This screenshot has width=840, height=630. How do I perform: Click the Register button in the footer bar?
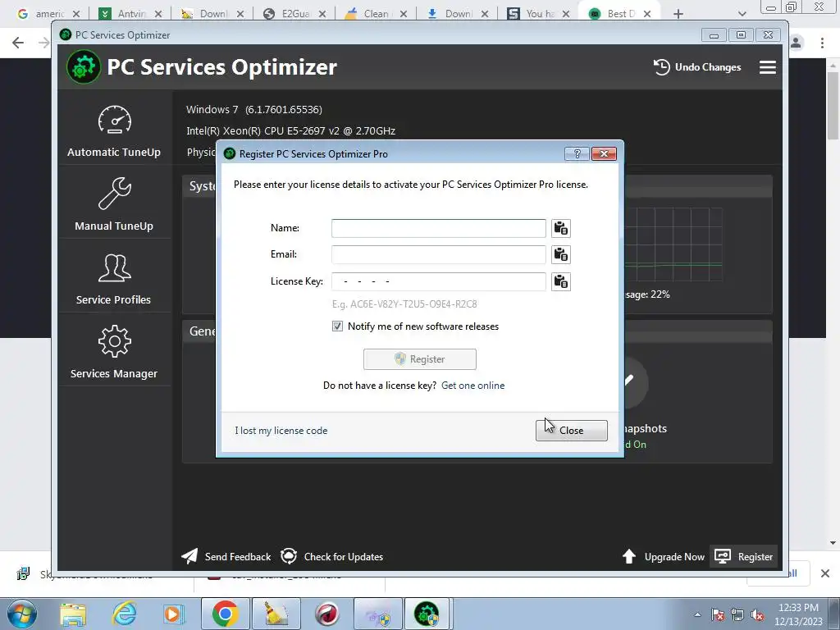coord(743,557)
